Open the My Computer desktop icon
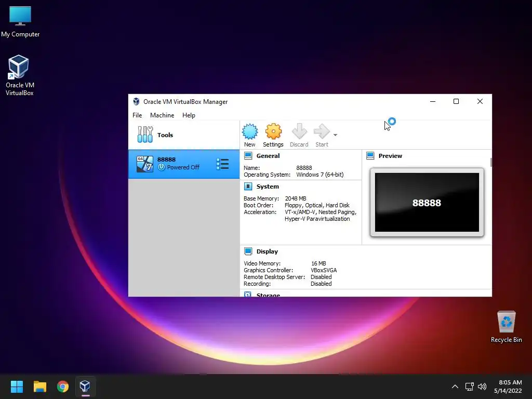The height and width of the screenshot is (399, 532). pos(20,22)
